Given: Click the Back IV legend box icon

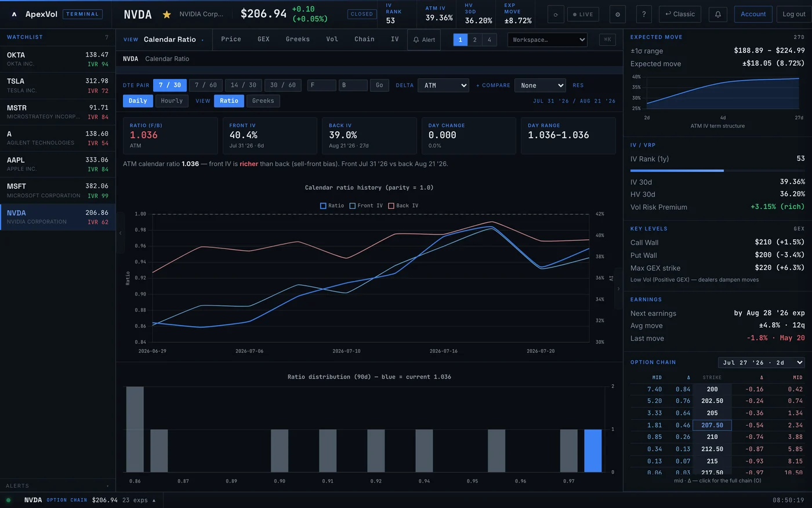Looking at the screenshot, I should (391, 206).
